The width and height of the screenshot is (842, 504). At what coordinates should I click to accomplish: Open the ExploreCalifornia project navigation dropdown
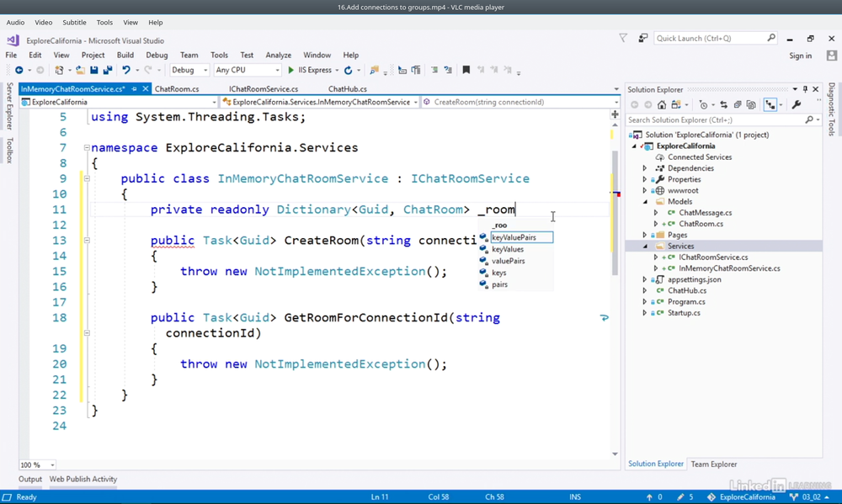(118, 102)
